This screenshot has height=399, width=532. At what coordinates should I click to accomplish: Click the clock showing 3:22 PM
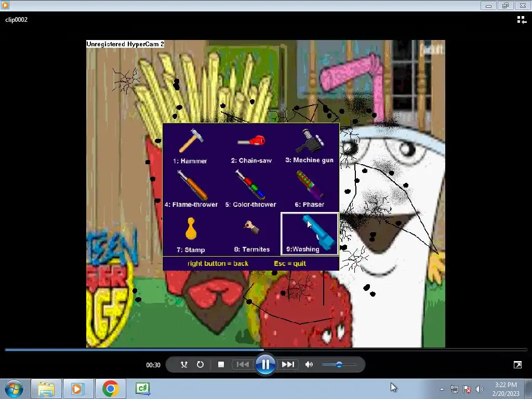(506, 389)
